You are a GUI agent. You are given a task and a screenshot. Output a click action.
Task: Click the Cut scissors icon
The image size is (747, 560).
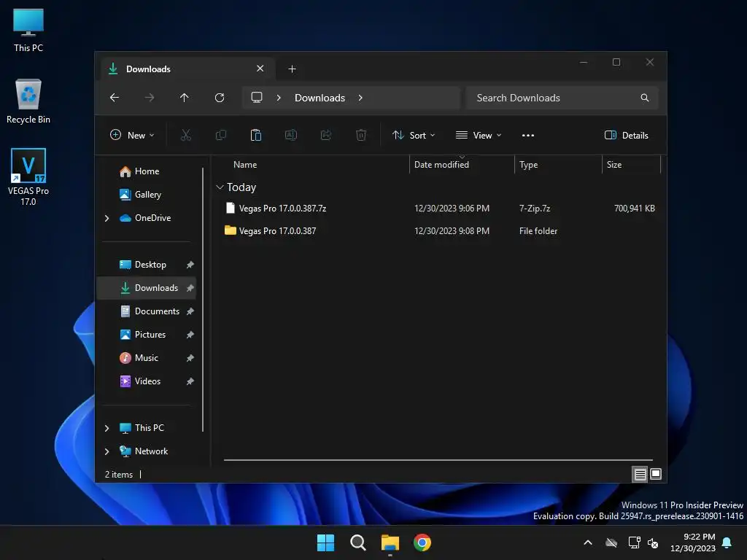pos(186,135)
